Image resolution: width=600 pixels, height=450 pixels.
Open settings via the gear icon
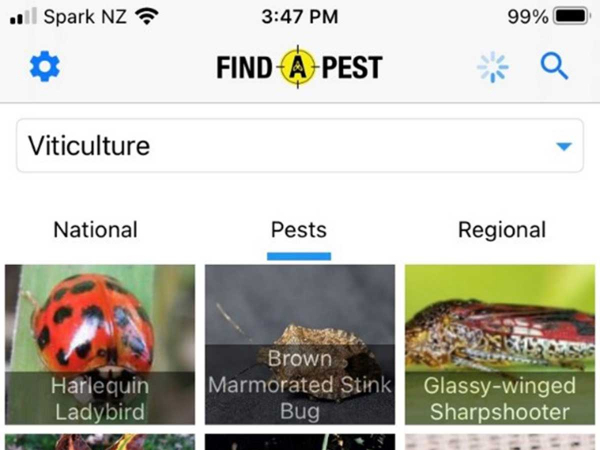click(45, 67)
